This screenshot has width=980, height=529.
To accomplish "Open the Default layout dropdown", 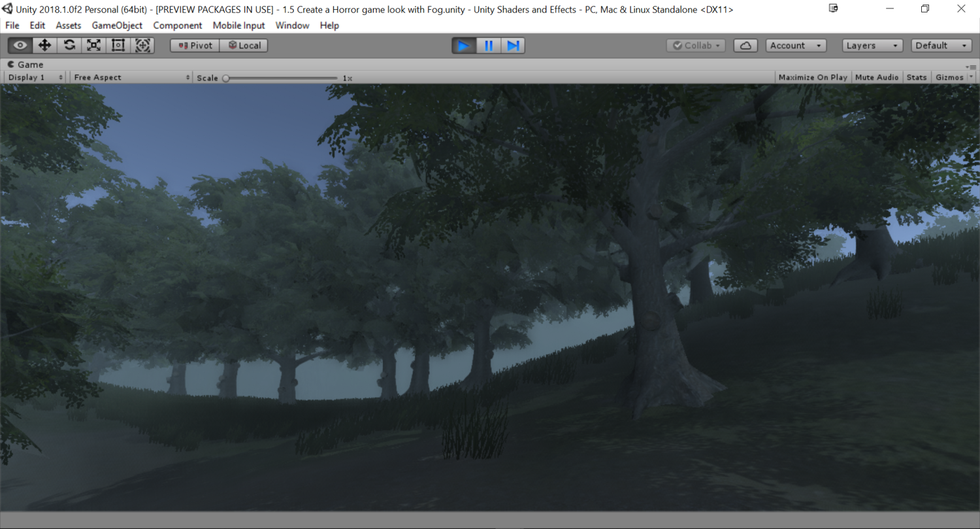I will [941, 46].
